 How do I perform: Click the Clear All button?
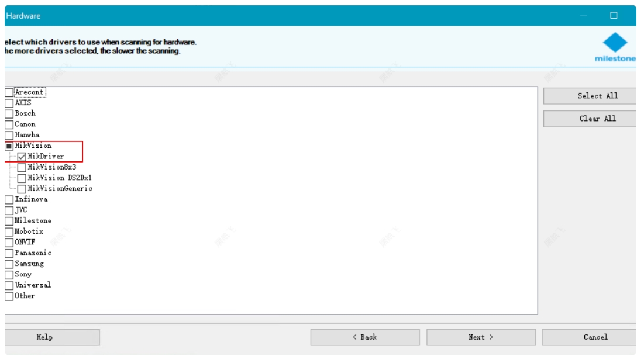tap(590, 119)
